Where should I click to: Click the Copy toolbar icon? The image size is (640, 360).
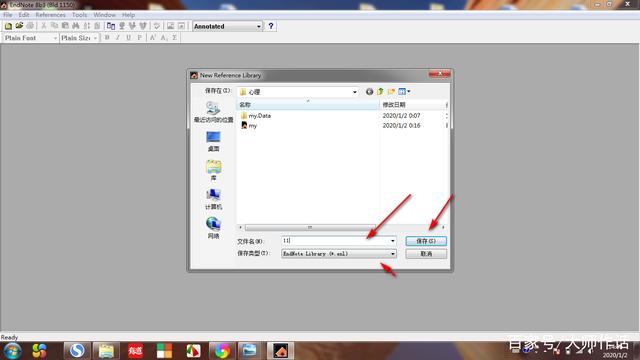(54, 26)
